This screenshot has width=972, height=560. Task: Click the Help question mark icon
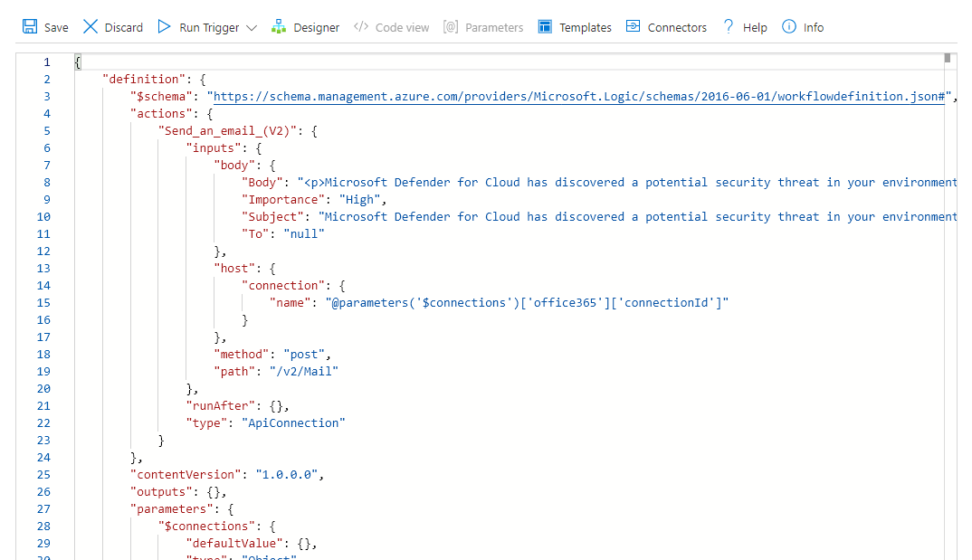pyautogui.click(x=729, y=27)
